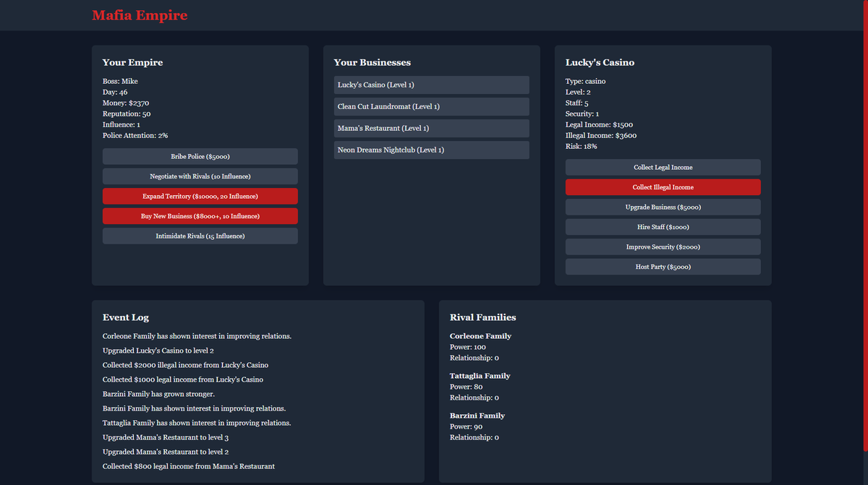868x485 pixels.
Task: Select Lucky's Casino from business list
Action: coord(431,85)
